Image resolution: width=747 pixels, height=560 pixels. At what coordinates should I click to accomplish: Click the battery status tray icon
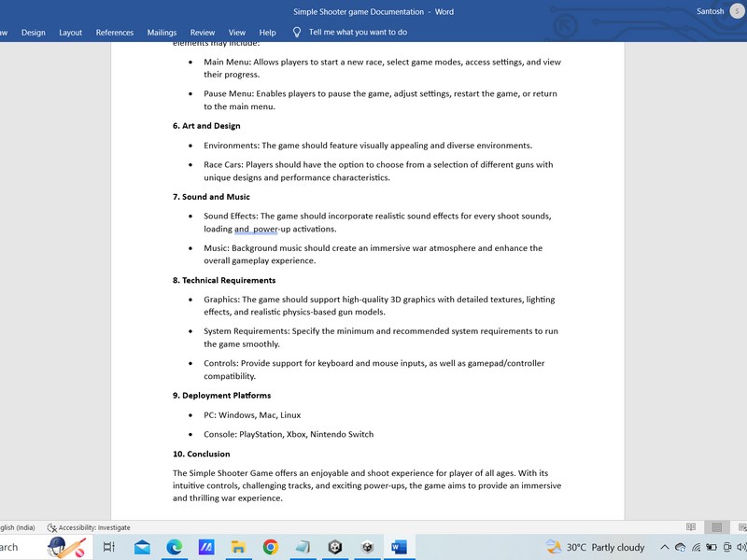tap(712, 547)
